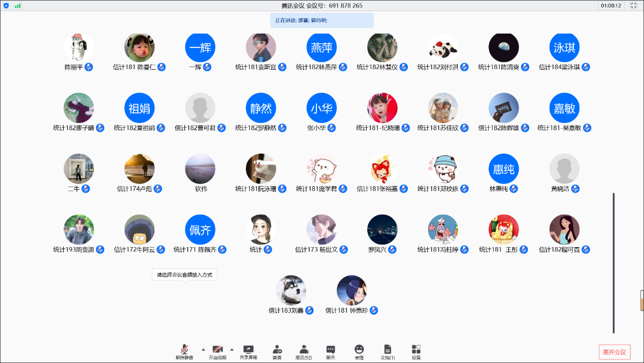Click the 正在讲话 speaking indicator banner
Screen dimensions: 644x363
pyautogui.click(x=321, y=20)
